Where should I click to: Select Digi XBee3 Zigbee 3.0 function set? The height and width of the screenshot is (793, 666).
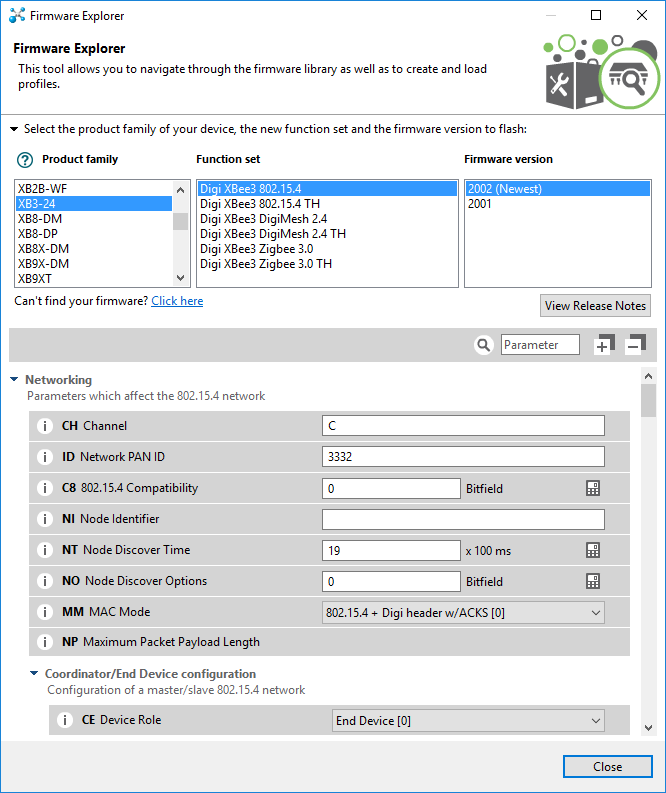[x=327, y=249]
